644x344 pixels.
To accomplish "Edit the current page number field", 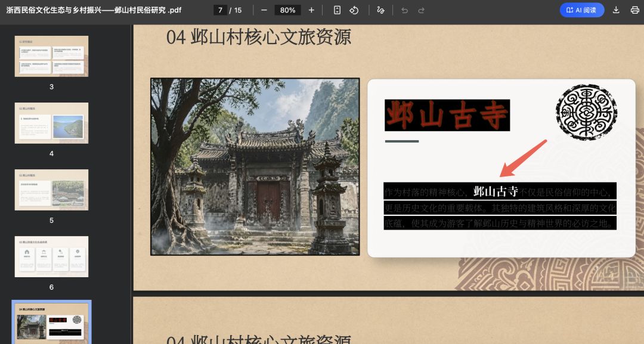I will [221, 10].
